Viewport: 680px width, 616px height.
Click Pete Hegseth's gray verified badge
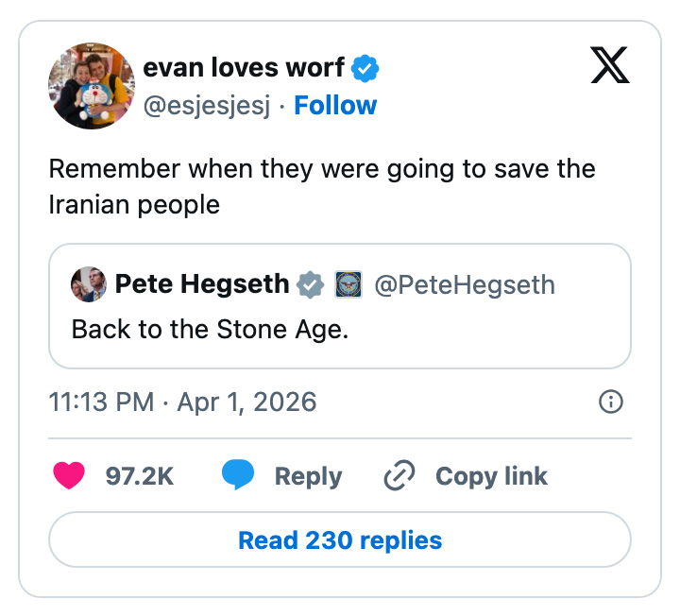tap(310, 284)
